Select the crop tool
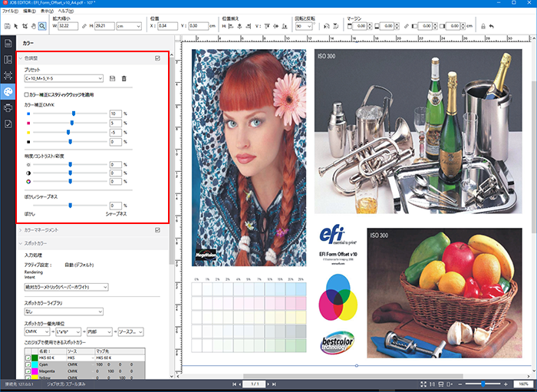Screen dimensions: 537x392 [x=25, y=26]
